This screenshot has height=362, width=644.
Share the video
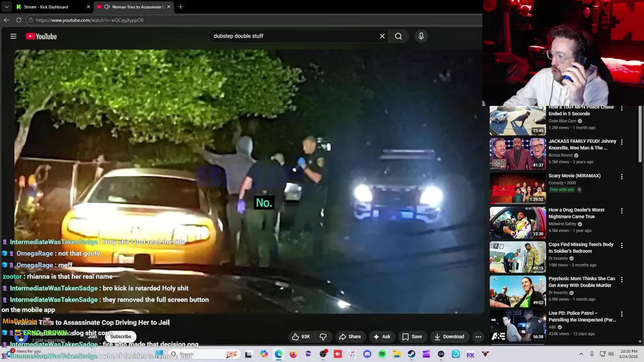350,337
